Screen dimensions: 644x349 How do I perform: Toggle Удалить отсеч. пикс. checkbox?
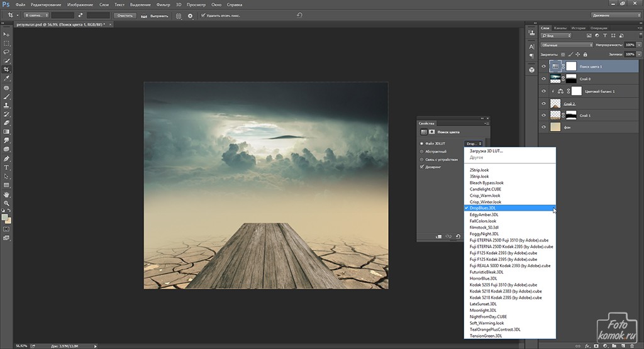click(203, 15)
